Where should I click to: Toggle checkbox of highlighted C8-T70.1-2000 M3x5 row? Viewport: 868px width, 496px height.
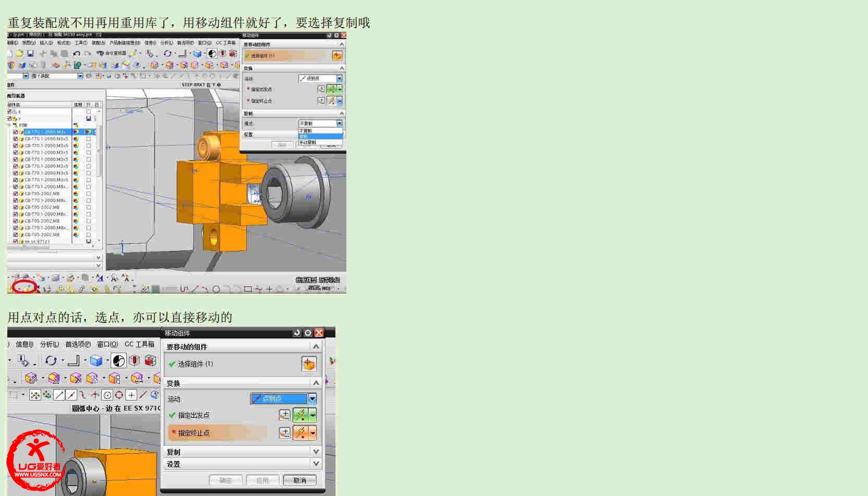(15, 132)
